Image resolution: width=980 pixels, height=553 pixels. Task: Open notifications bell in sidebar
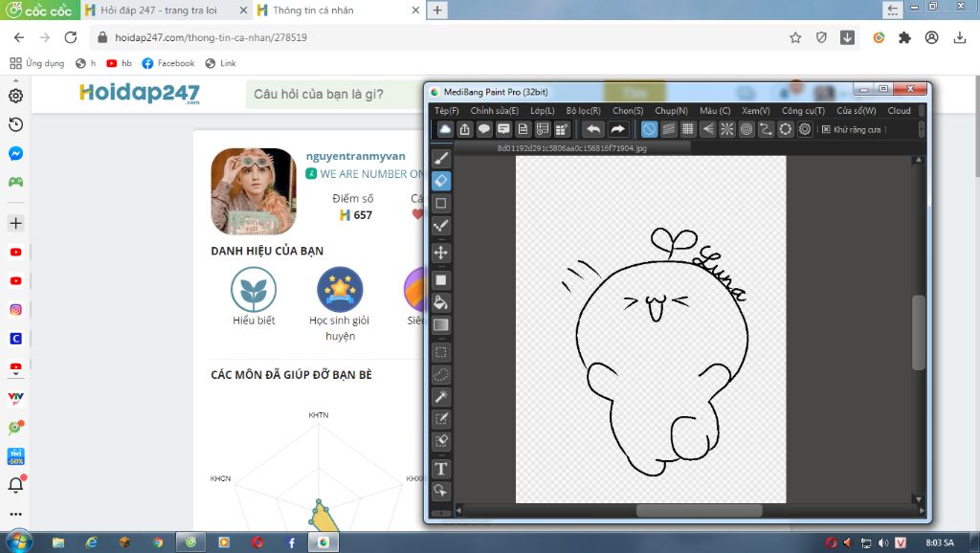pyautogui.click(x=15, y=484)
